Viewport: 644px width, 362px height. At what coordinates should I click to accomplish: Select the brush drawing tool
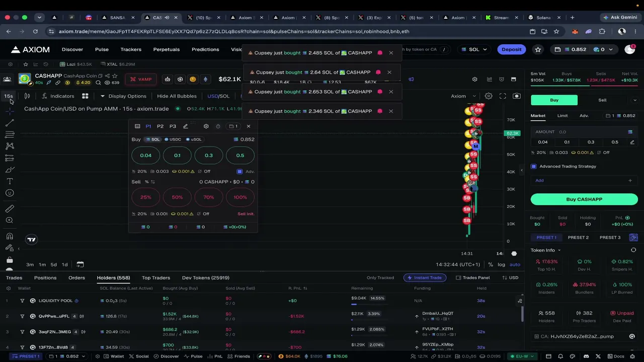pos(10,169)
